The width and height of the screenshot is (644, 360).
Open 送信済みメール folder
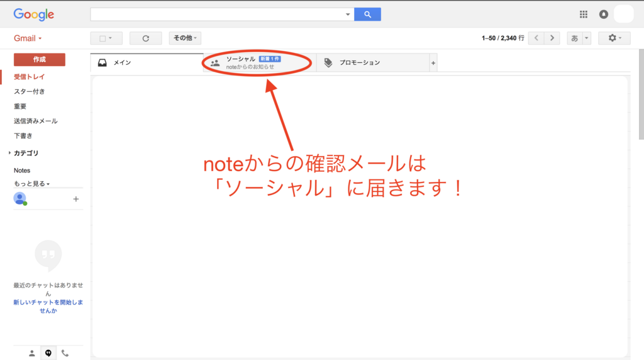[35, 121]
